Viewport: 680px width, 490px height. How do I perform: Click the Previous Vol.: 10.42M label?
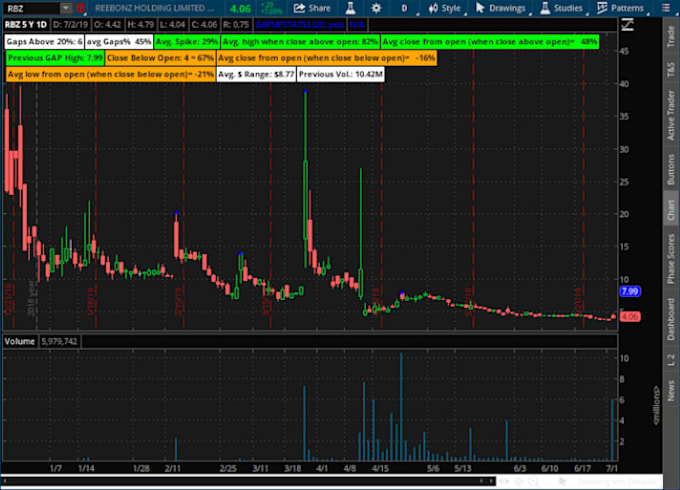pos(340,74)
